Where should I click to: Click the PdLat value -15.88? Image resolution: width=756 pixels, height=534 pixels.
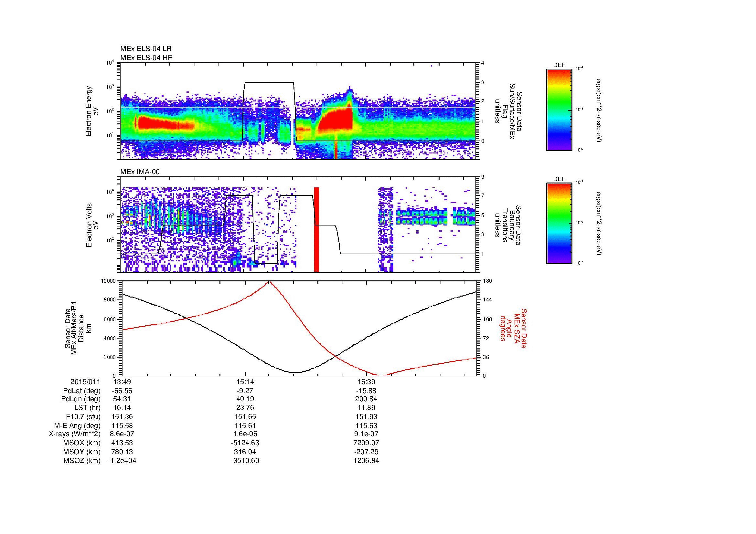[x=366, y=391]
